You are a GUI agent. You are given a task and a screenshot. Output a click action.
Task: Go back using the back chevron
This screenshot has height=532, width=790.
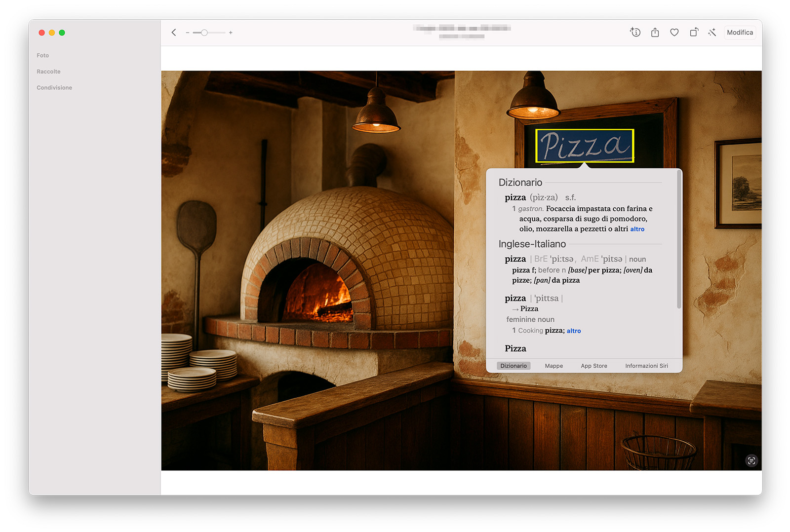[174, 33]
